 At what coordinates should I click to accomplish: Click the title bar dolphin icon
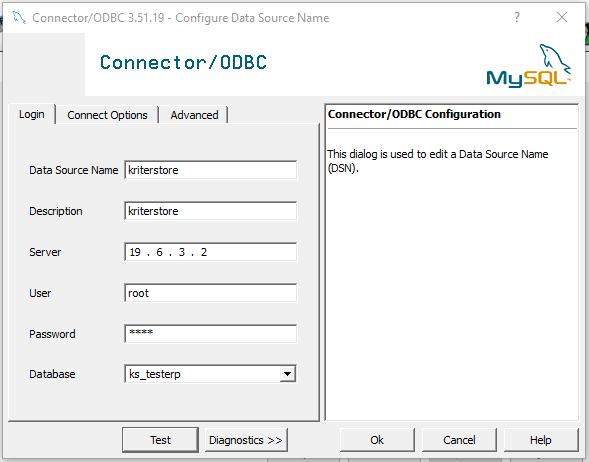click(x=19, y=18)
